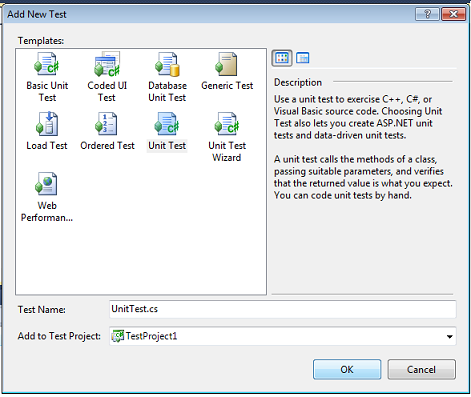Image resolution: width=471 pixels, height=397 pixels.
Task: Click the TestProject1 C# project icon
Action: tap(118, 336)
